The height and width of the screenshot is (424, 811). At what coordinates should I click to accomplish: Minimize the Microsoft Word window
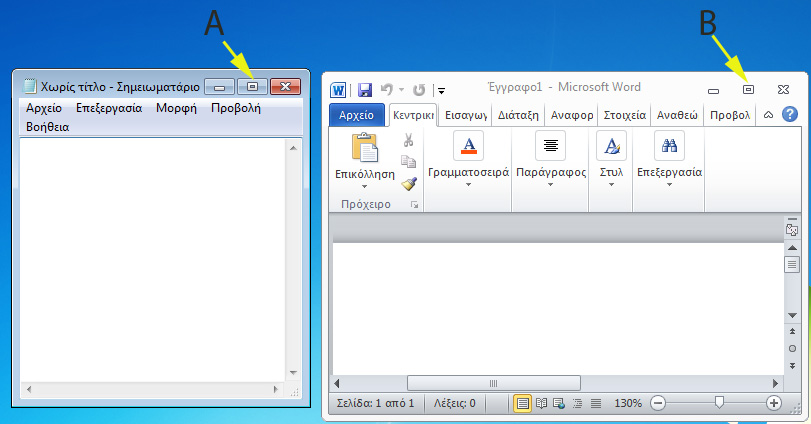(x=714, y=90)
